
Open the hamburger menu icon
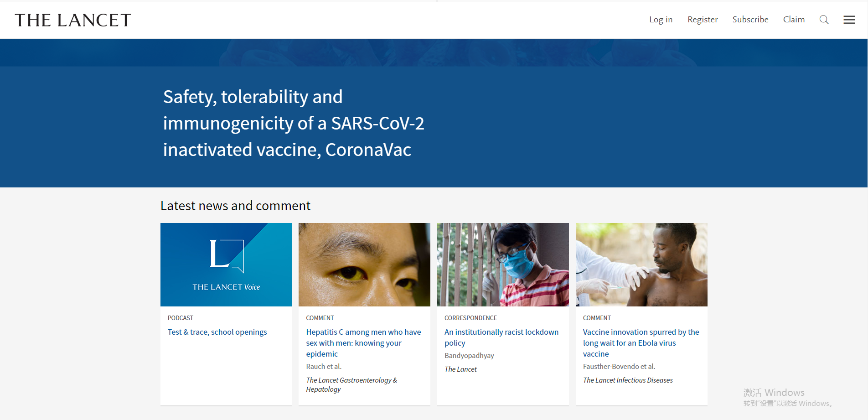point(849,20)
